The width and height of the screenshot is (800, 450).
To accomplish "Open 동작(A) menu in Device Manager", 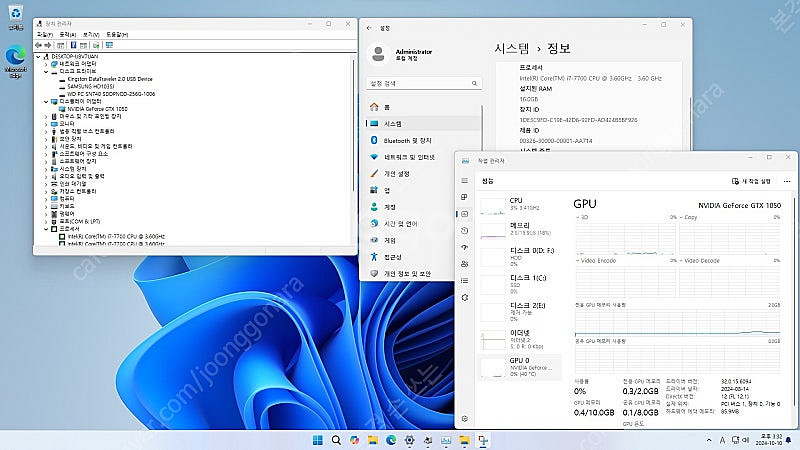I will click(x=68, y=35).
